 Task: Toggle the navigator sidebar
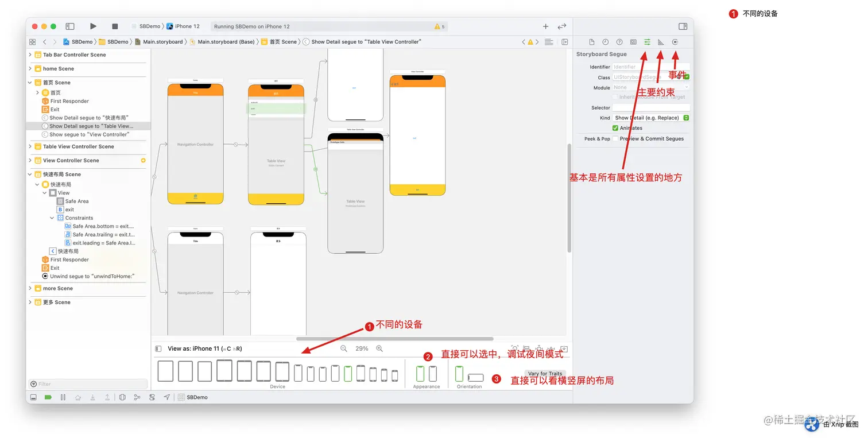[x=70, y=26]
